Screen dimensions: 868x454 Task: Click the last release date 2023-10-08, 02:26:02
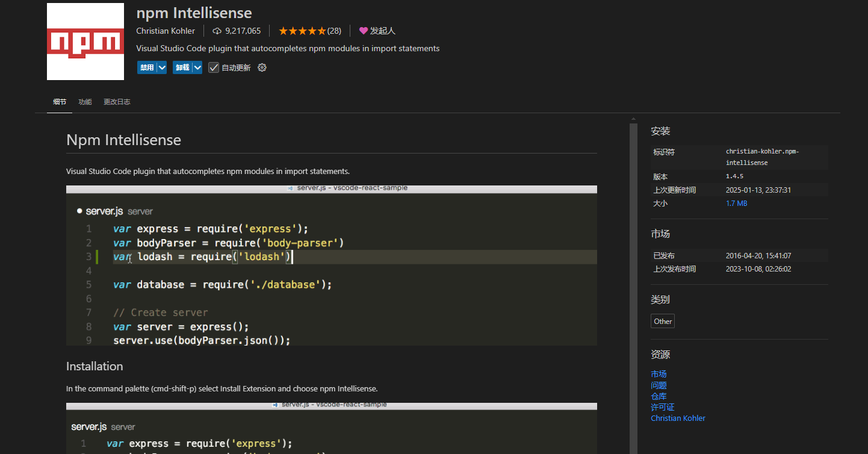[758, 269]
